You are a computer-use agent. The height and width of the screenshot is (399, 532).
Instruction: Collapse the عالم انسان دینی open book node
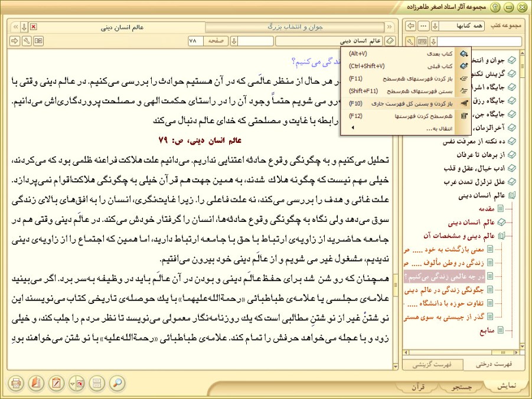(x=512, y=195)
